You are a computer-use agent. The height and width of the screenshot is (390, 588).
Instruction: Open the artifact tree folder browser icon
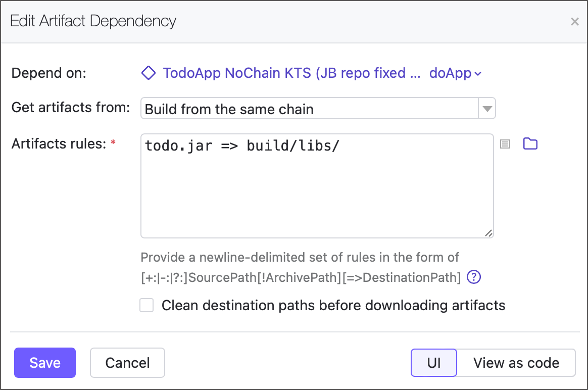[x=530, y=144]
